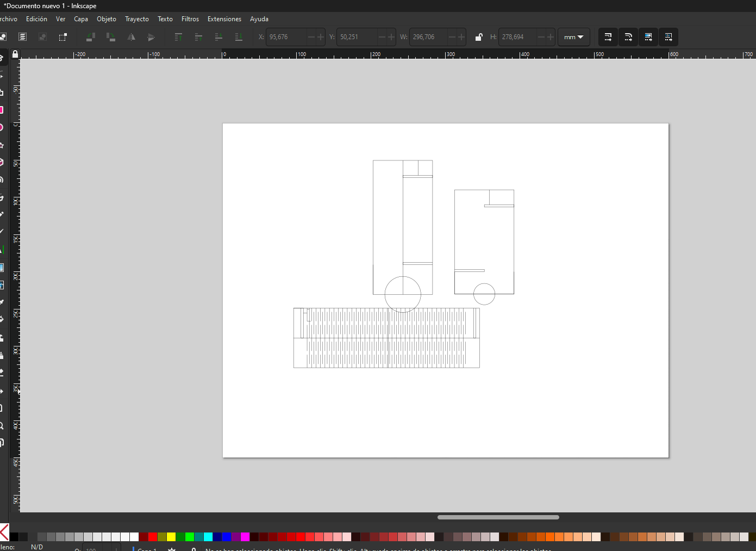Open the mm units dropdown

(573, 37)
